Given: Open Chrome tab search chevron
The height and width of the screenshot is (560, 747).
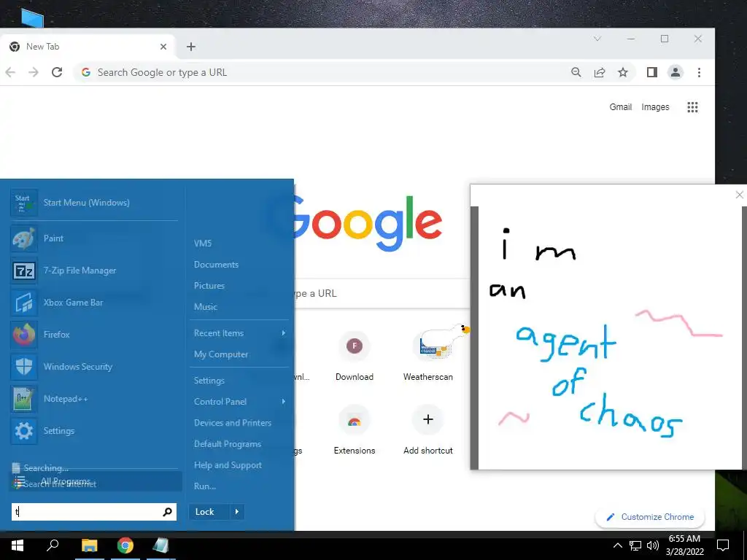Looking at the screenshot, I should [x=597, y=39].
